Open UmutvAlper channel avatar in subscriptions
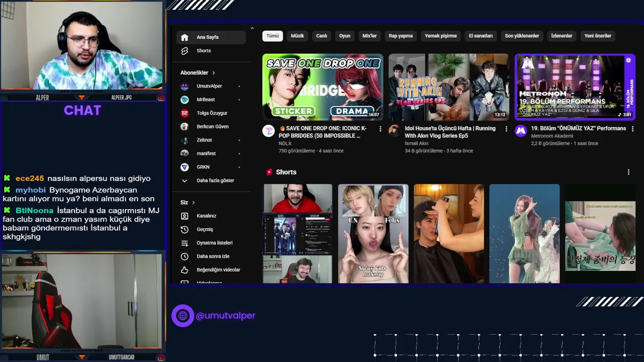 [185, 86]
